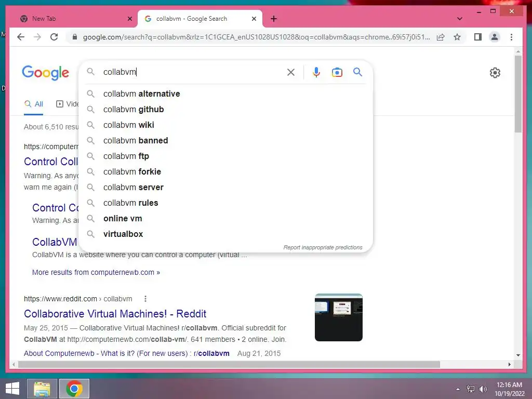Choose suggestion collabvm banned

point(225,140)
